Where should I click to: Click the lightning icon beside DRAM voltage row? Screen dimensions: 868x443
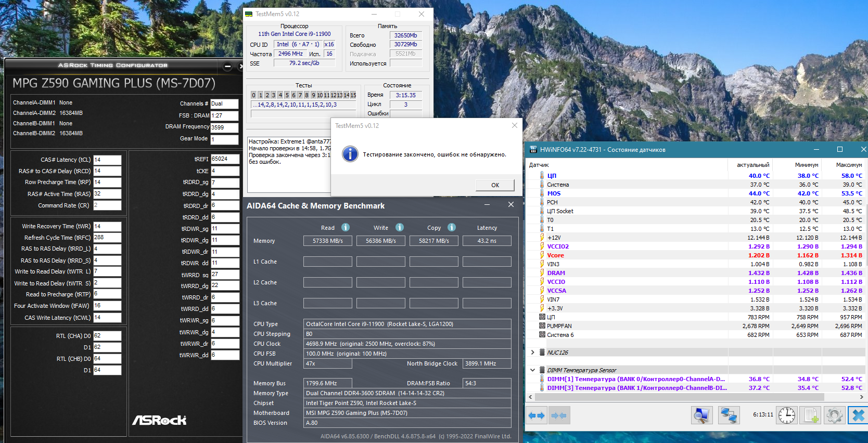coord(542,273)
